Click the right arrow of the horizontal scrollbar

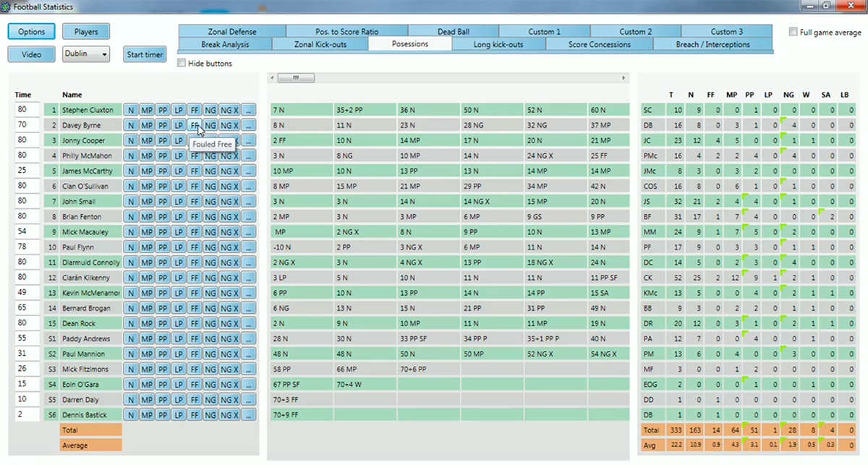pyautogui.click(x=624, y=77)
